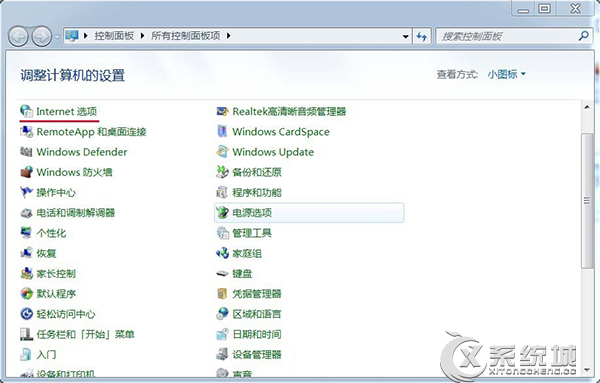This screenshot has height=383, width=600.
Task: Click the 家长控制 text label
Action: click(56, 274)
